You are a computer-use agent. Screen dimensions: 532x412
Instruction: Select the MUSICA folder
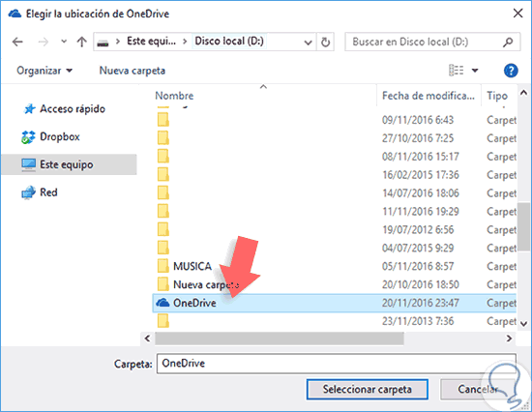192,266
